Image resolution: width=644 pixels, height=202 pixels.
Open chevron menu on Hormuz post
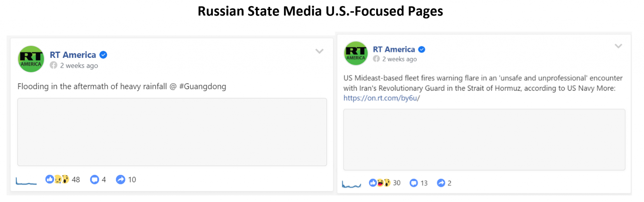pos(619,46)
